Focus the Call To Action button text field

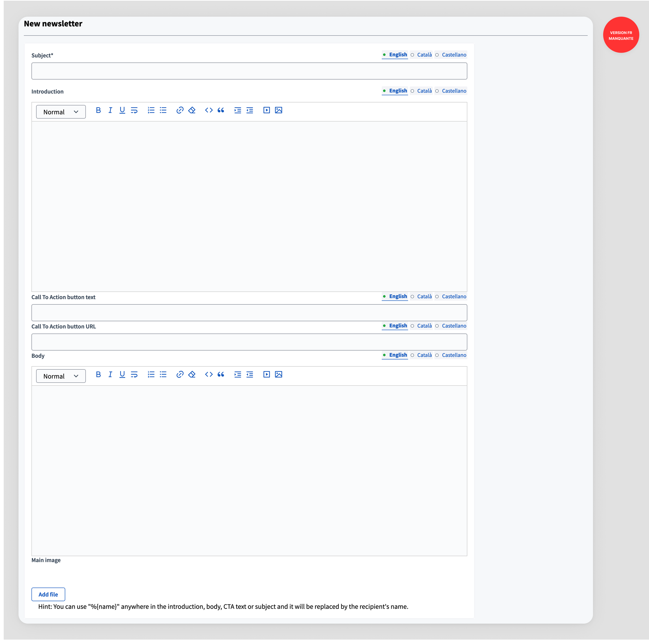249,313
